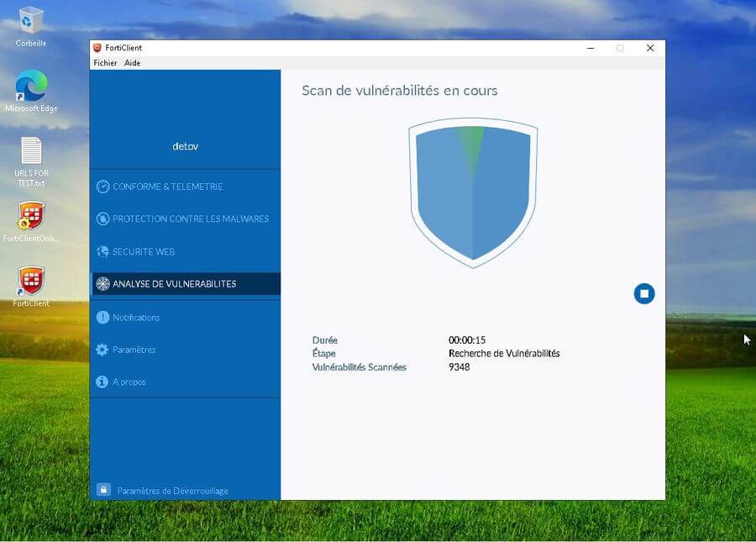Click the unlock settings padlock icon

[103, 489]
